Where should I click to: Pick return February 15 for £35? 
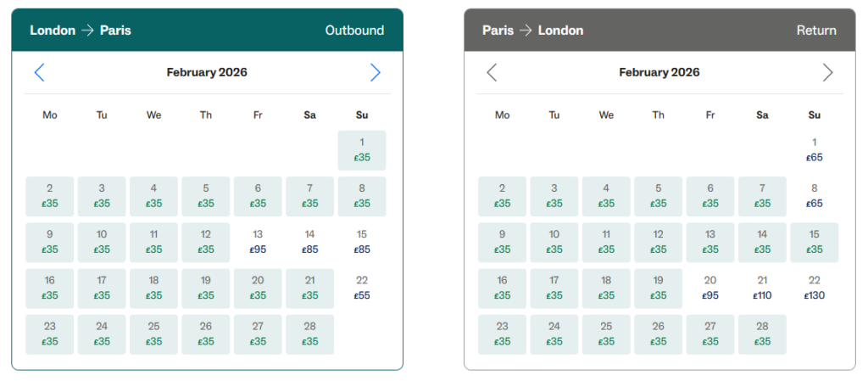815,243
